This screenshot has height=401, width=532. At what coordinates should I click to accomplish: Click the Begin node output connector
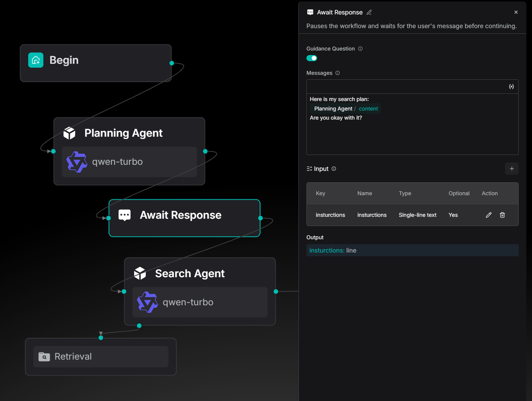pos(172,63)
